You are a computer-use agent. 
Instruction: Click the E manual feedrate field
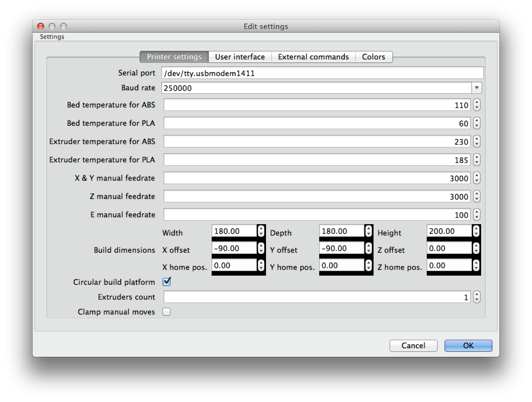317,215
